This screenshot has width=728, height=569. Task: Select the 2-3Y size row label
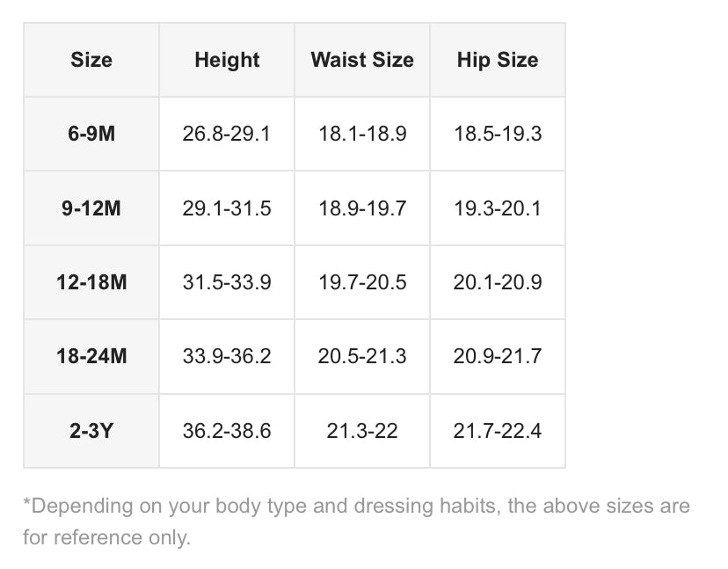tap(91, 431)
